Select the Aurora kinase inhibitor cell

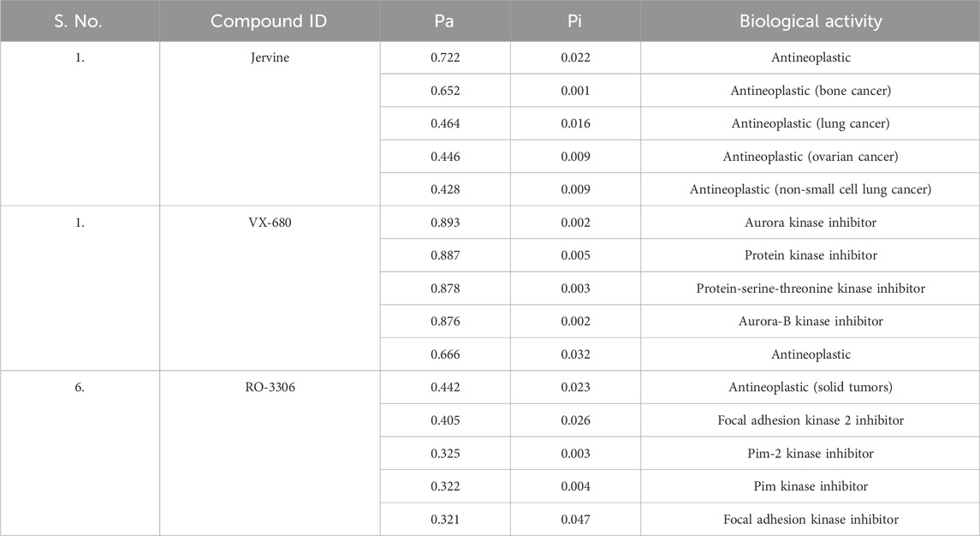click(810, 223)
